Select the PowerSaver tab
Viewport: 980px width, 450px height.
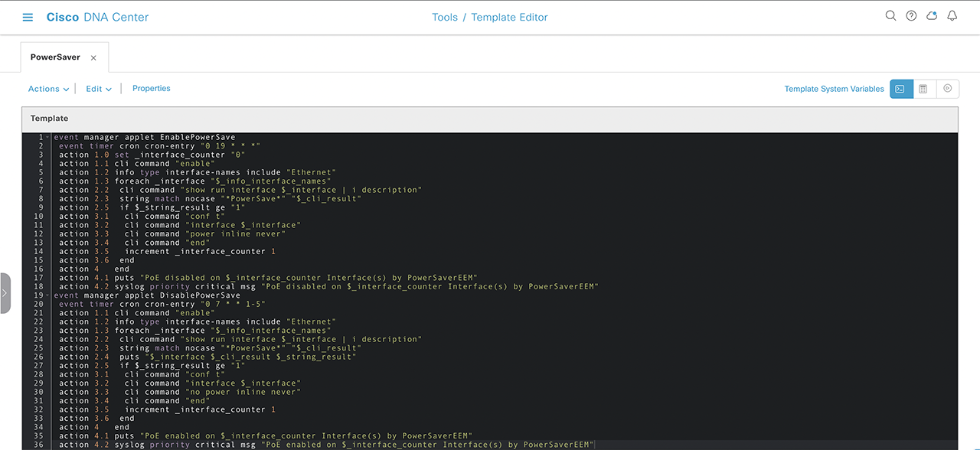coord(55,57)
